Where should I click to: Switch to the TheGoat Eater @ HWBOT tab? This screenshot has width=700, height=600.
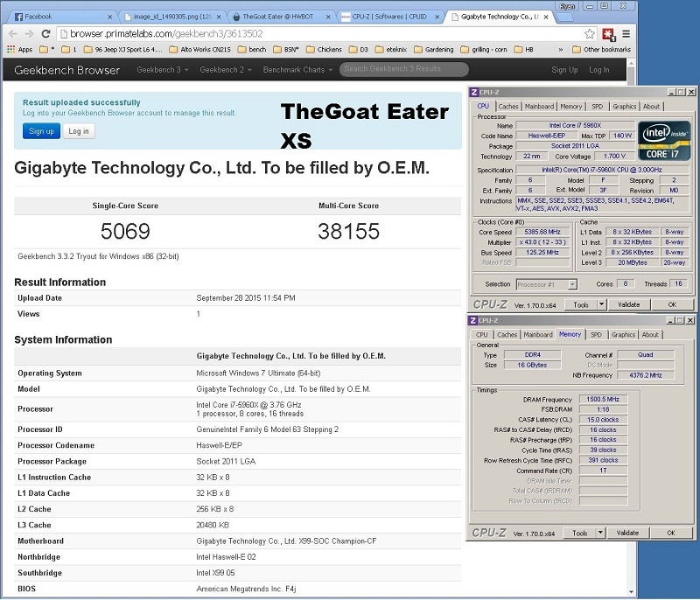(280, 17)
